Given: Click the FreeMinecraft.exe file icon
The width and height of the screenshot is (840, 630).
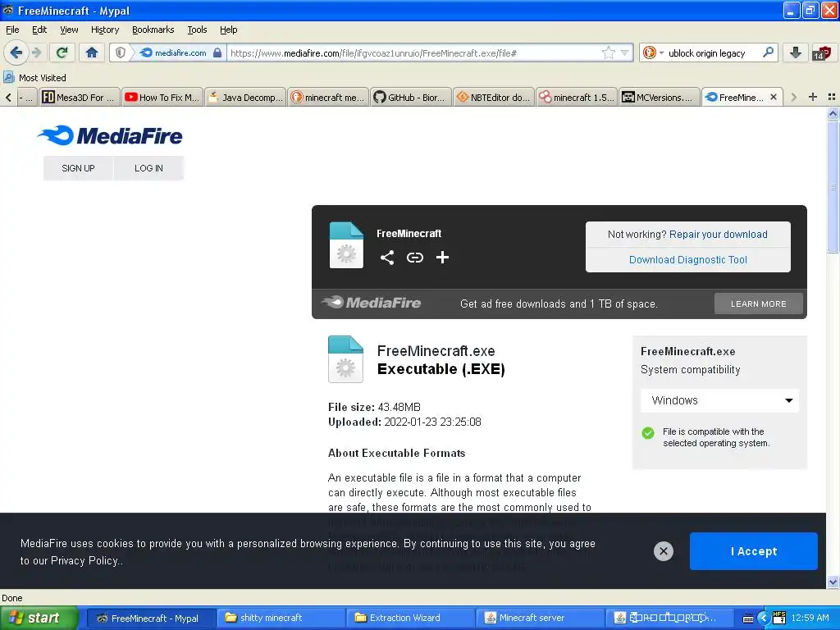Looking at the screenshot, I should pos(345,359).
